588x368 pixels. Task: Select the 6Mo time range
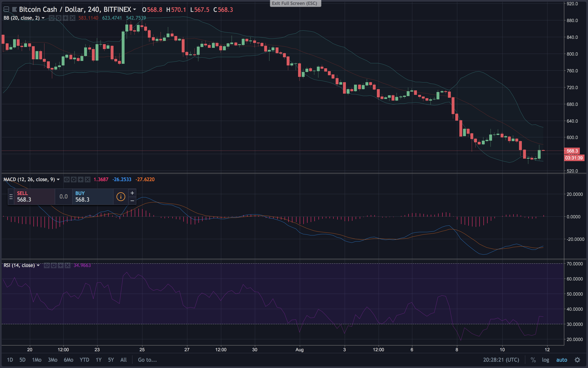pos(69,360)
